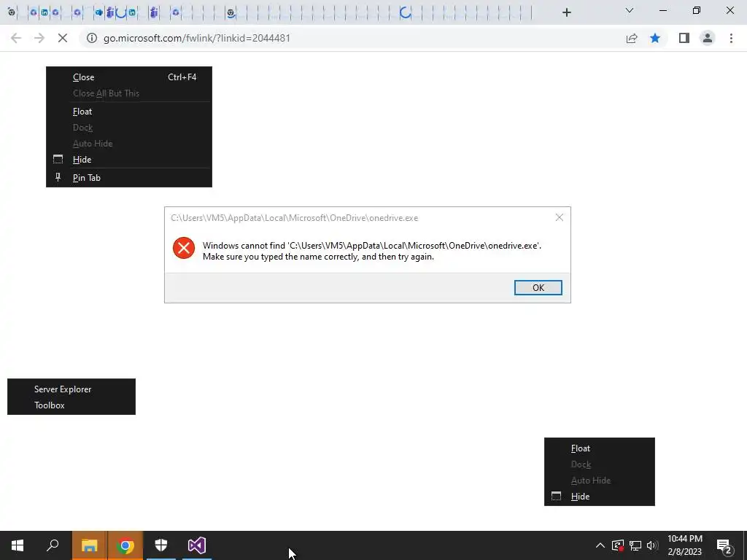Open network status tray icon

(x=635, y=545)
